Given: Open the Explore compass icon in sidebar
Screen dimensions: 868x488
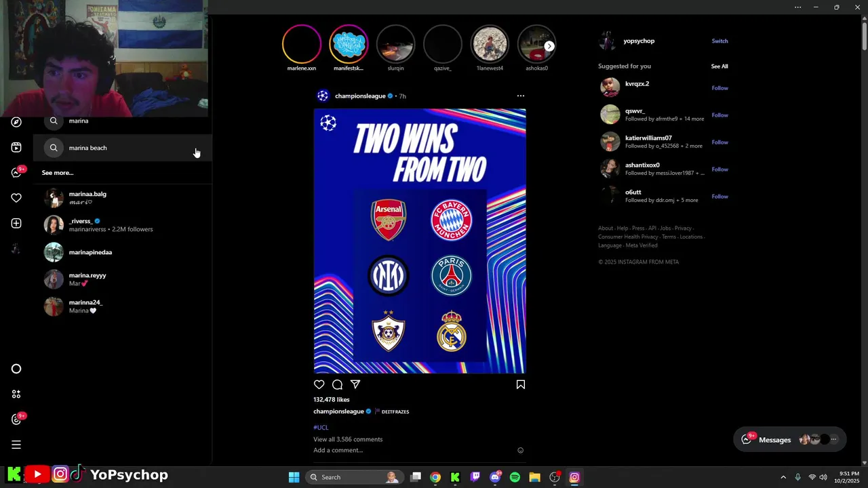Looking at the screenshot, I should pyautogui.click(x=16, y=122).
